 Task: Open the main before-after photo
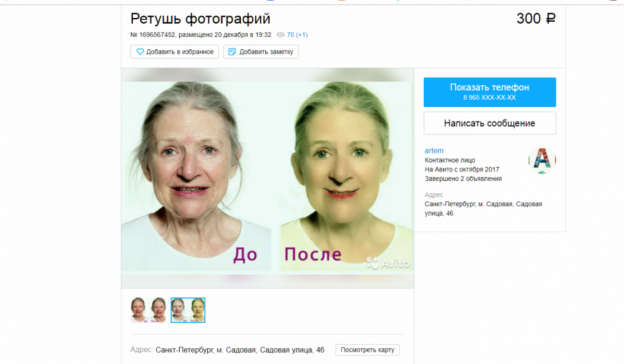[x=267, y=178]
